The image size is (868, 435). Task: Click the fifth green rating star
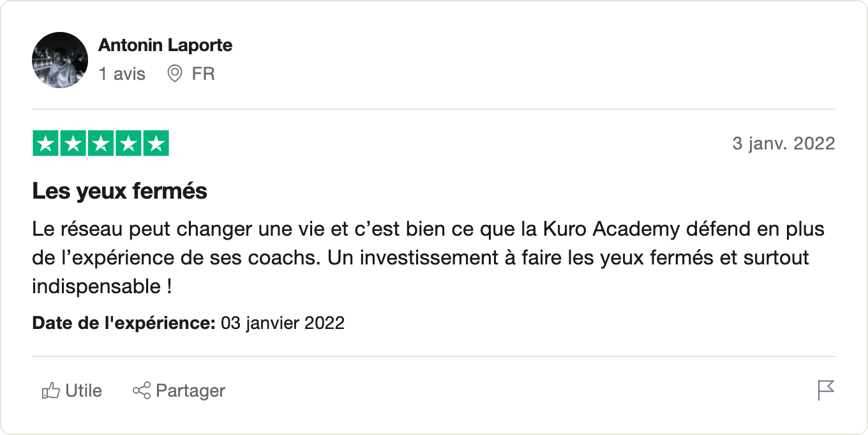click(x=156, y=144)
